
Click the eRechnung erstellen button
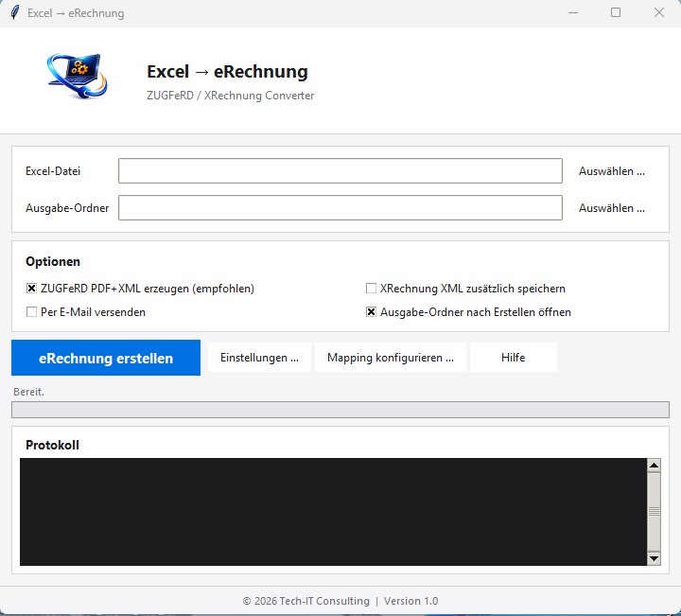pyautogui.click(x=106, y=358)
